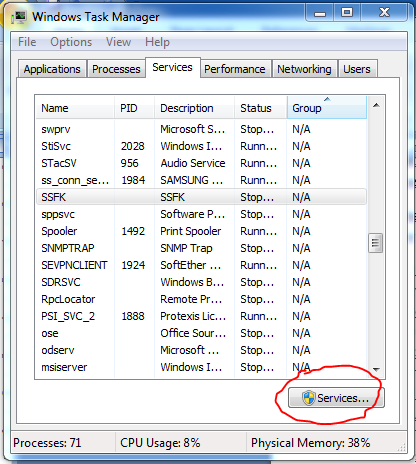Click PID value 2028

133,146
